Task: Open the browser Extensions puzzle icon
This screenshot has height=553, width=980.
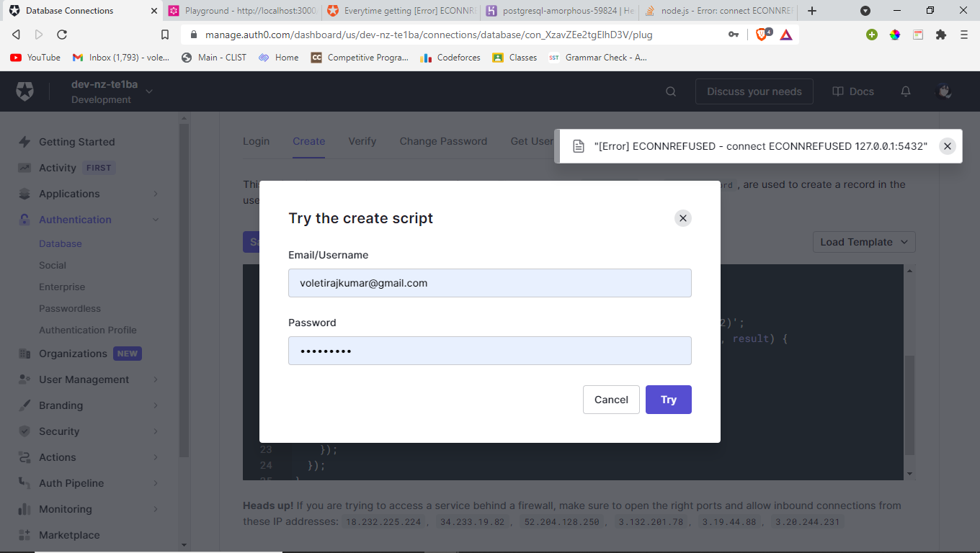Action: [x=940, y=35]
